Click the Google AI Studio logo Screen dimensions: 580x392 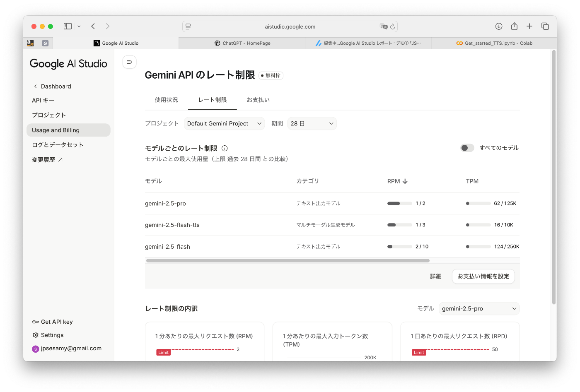(x=68, y=64)
